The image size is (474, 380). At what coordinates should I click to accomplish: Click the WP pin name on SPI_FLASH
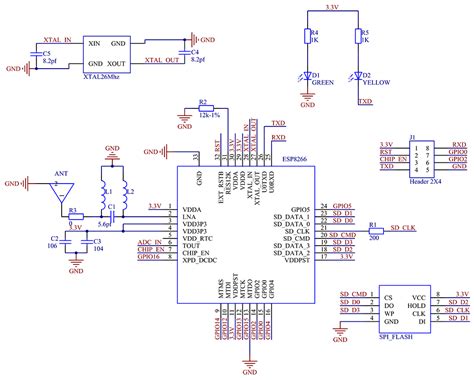tap(389, 314)
